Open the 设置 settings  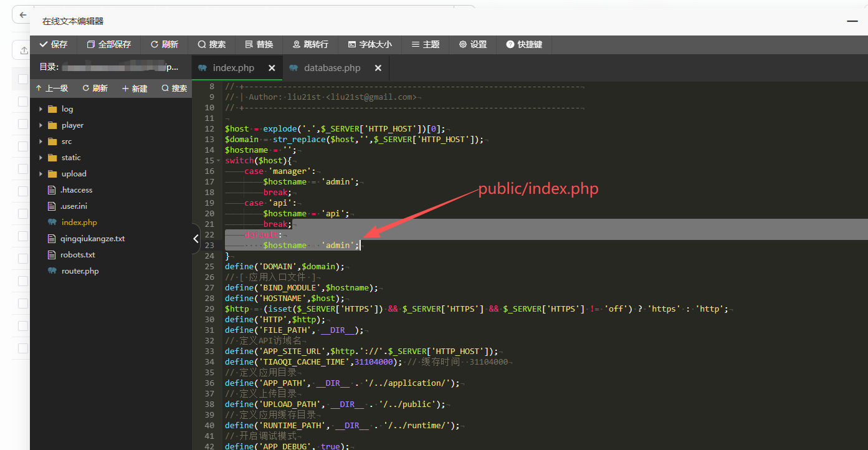tap(473, 44)
